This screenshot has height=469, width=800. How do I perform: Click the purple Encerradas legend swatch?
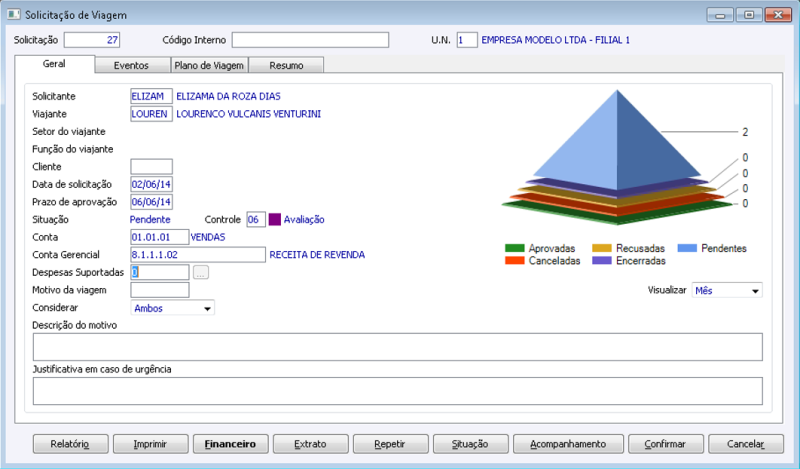(x=602, y=261)
